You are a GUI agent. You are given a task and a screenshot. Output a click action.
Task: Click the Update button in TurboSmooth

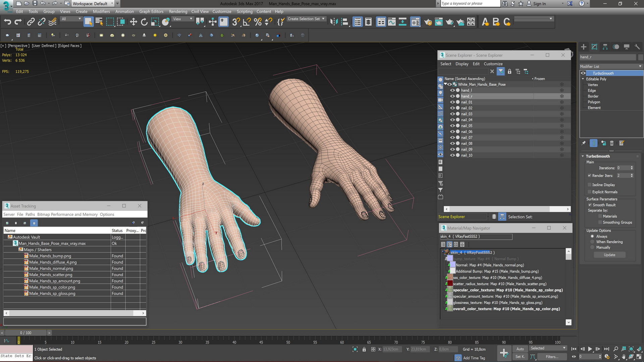[x=609, y=255]
